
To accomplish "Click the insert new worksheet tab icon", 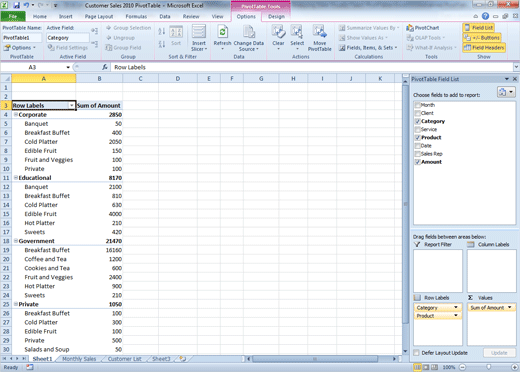I will pos(183,359).
